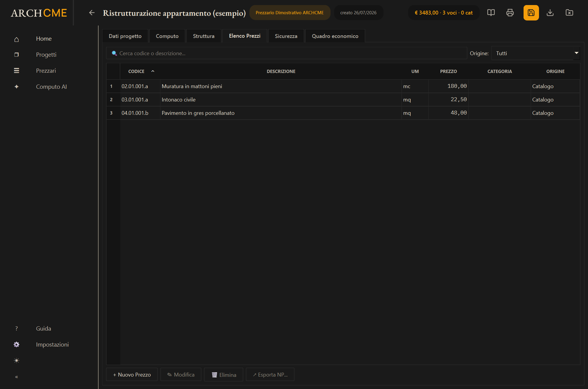The width and height of the screenshot is (588, 389).
Task: Switch to the Dati progetto tab
Action: (125, 36)
